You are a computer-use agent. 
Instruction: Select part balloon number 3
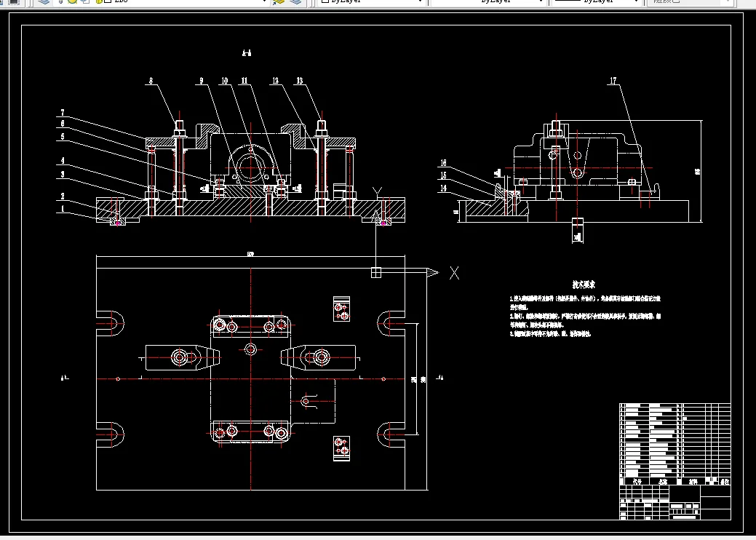[x=62, y=175]
